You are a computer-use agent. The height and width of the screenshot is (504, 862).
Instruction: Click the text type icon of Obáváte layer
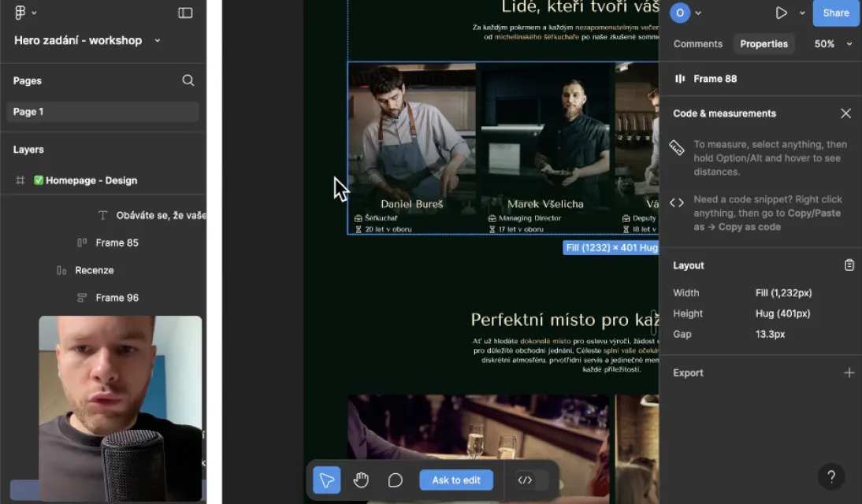click(102, 216)
